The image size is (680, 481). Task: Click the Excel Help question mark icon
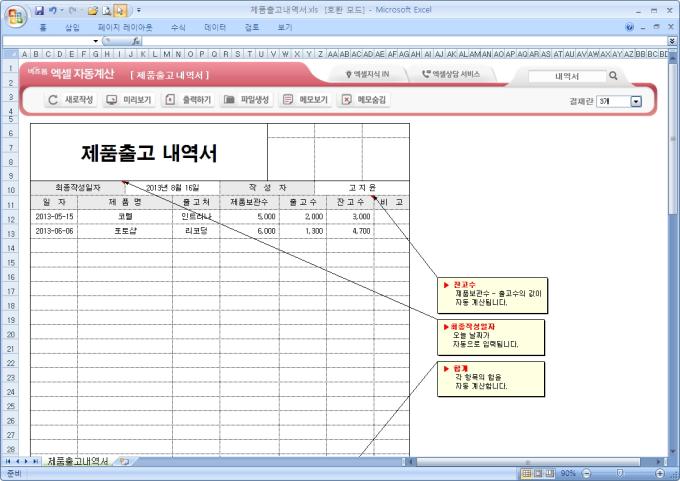pyautogui.click(x=630, y=27)
